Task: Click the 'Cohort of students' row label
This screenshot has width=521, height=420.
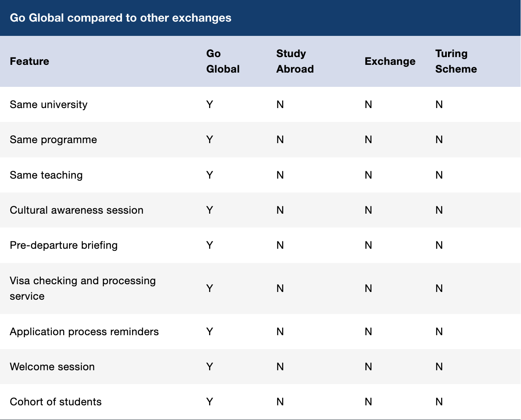Action: tap(56, 402)
